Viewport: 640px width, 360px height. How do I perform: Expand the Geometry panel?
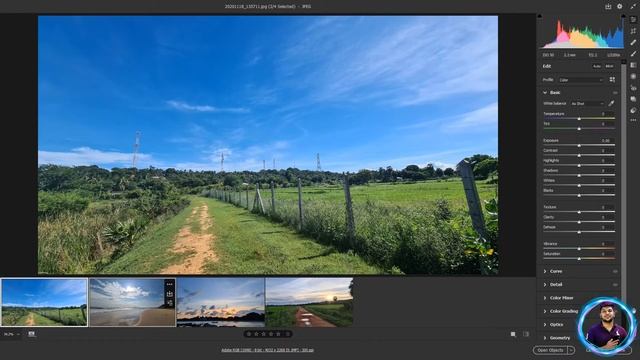pyautogui.click(x=545, y=338)
